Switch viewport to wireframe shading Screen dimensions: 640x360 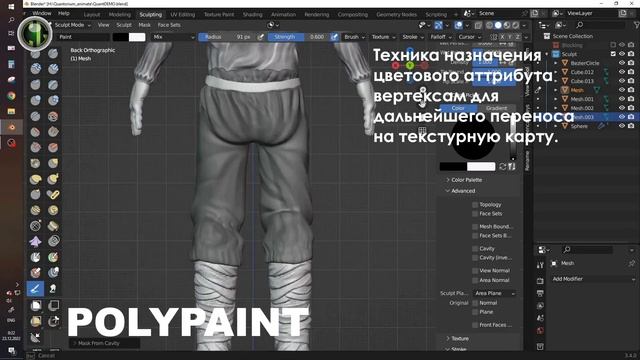point(489,25)
